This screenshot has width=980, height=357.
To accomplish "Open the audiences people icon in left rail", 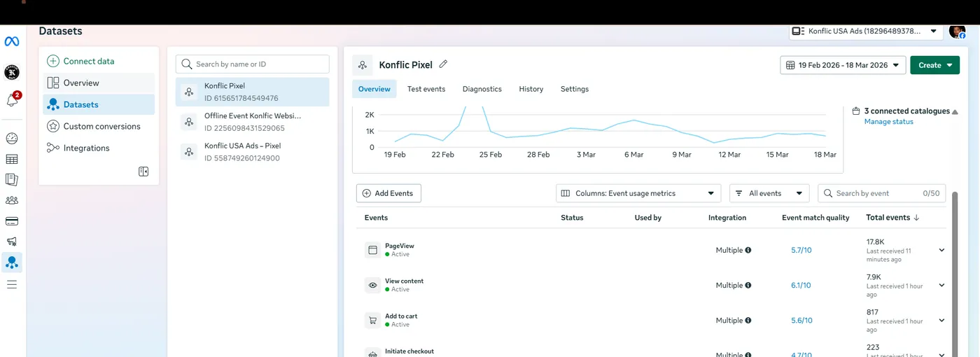I will coord(12,200).
